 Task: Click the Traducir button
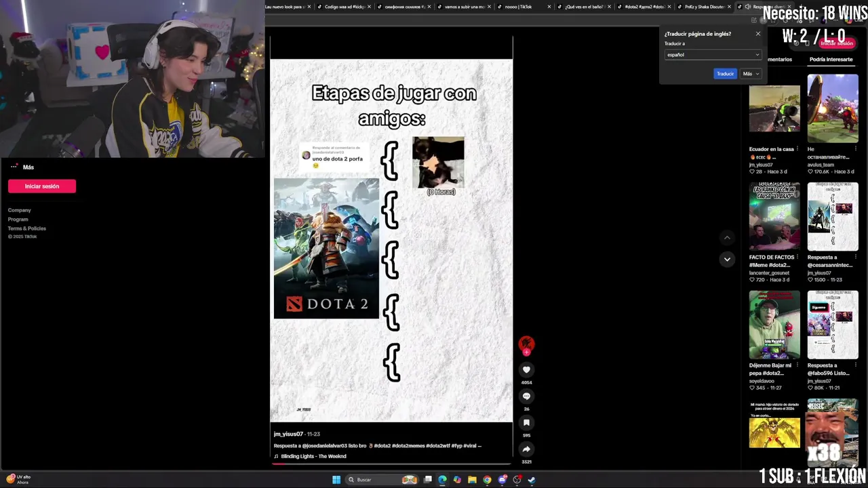pyautogui.click(x=725, y=74)
